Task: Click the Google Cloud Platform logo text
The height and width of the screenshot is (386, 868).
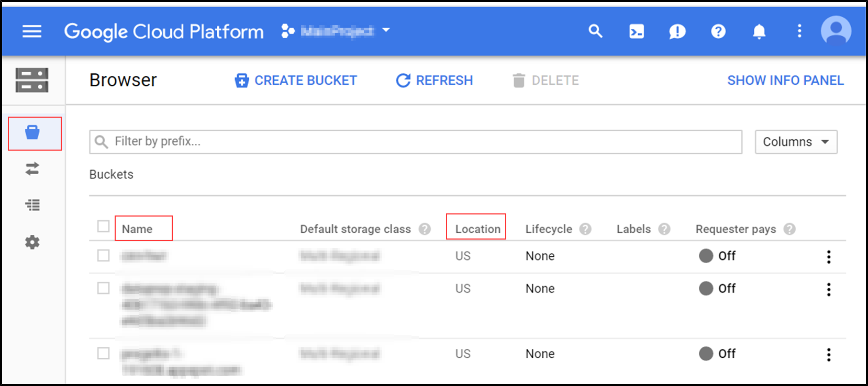Action: pos(164,32)
